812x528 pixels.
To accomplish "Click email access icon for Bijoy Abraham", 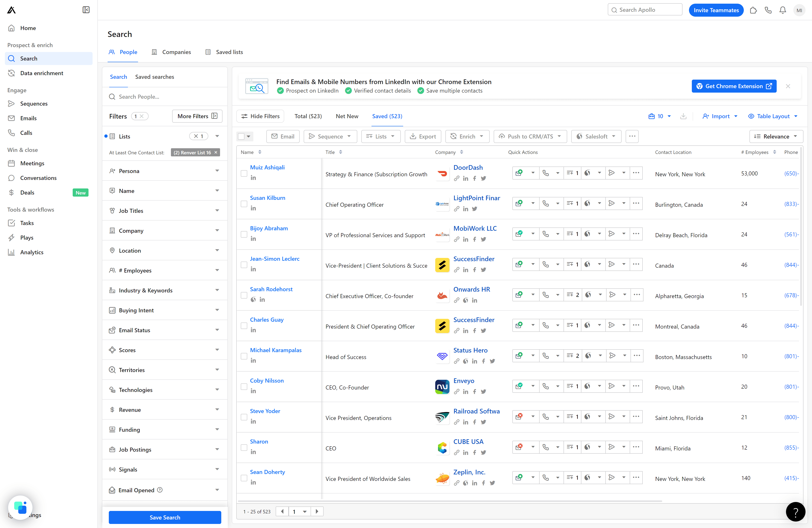I will point(519,234).
